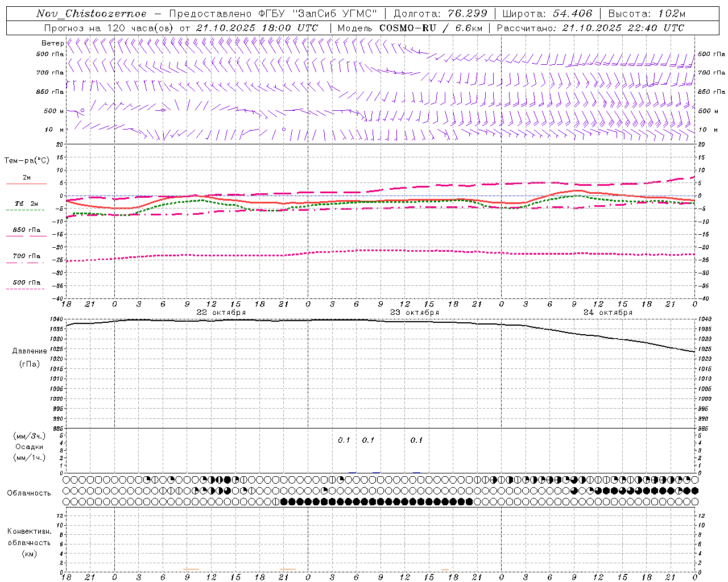Click the Прогноз на 120 часа(ов) text
The height and width of the screenshot is (582, 728).
click(109, 28)
